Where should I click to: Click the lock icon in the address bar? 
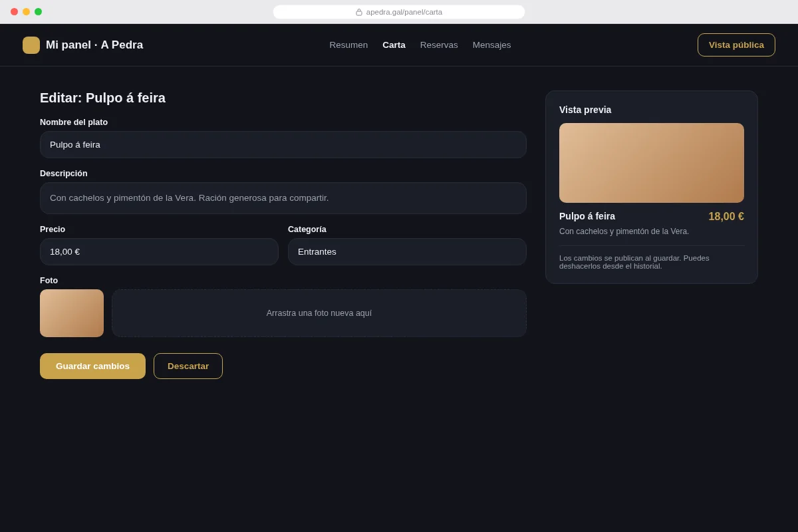359,12
